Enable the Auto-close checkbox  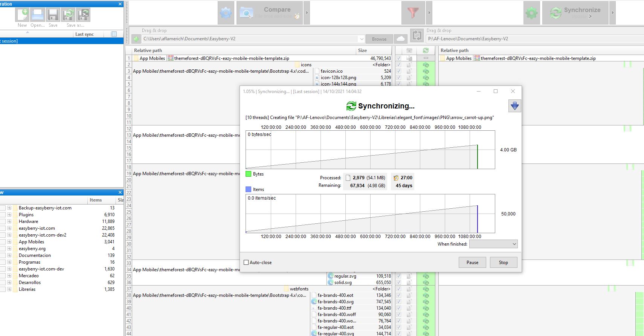[x=246, y=263]
